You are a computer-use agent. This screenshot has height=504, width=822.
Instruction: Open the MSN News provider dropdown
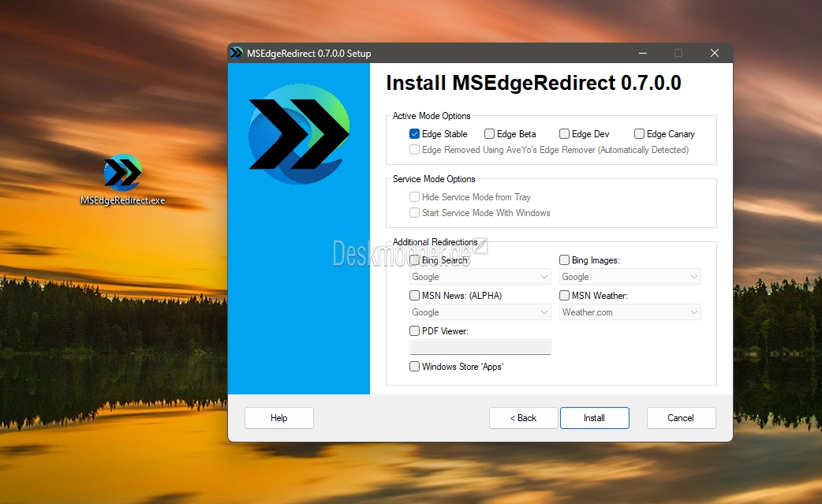coord(480,312)
